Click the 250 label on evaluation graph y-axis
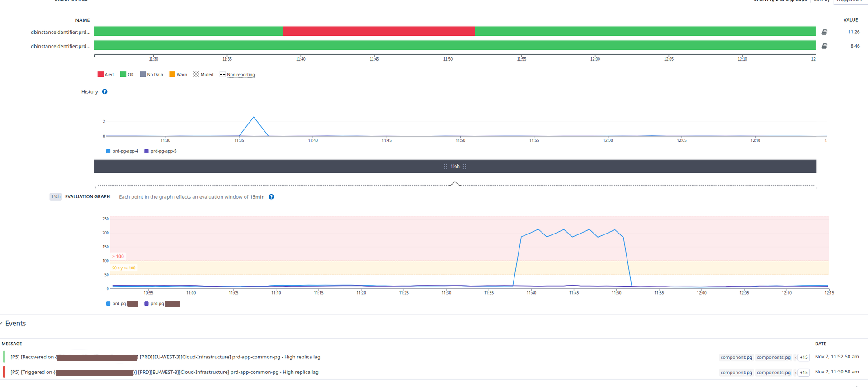 (x=105, y=219)
